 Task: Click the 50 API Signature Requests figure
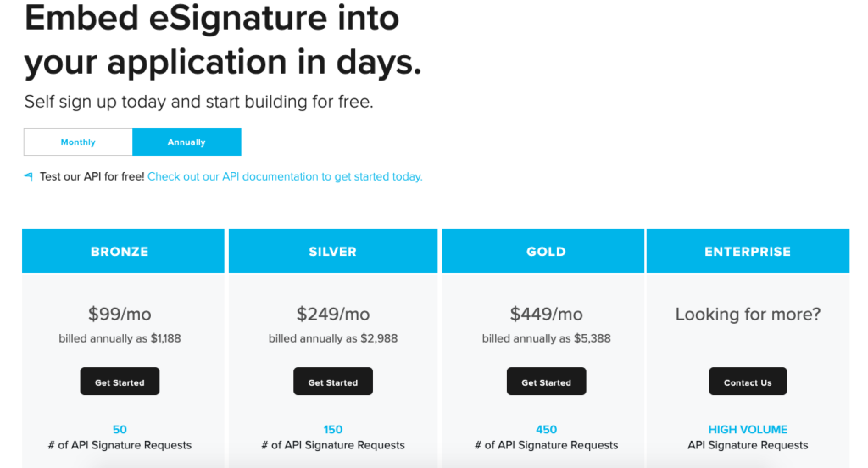(120, 430)
